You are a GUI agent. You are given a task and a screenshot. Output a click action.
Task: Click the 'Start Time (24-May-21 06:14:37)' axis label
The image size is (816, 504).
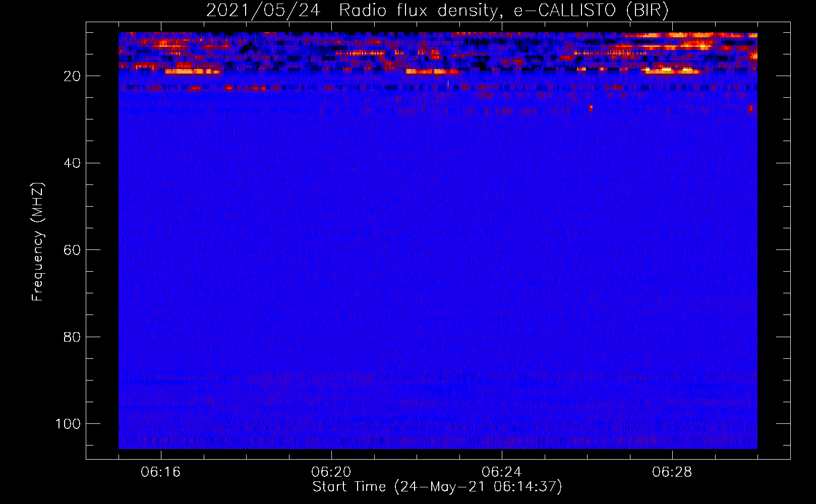[x=437, y=487]
